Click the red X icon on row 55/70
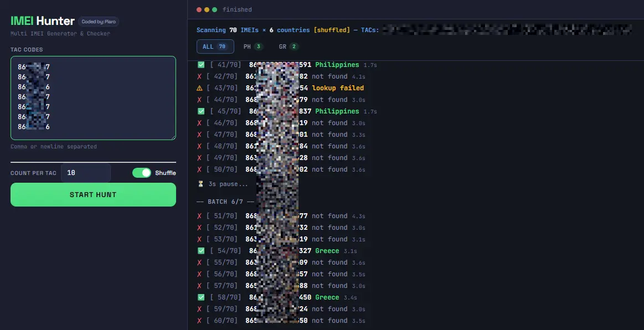Image resolution: width=644 pixels, height=330 pixels. pos(199,262)
